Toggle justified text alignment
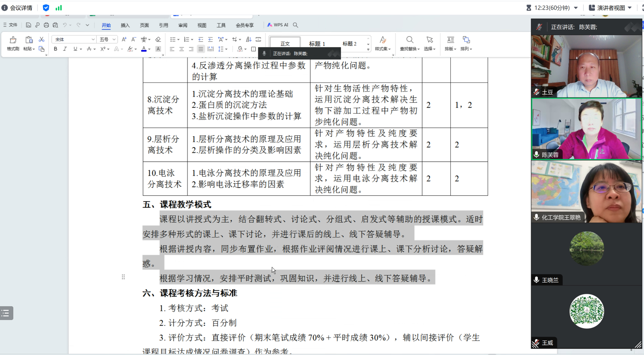Screen dimensions: 644x355 click(201, 49)
